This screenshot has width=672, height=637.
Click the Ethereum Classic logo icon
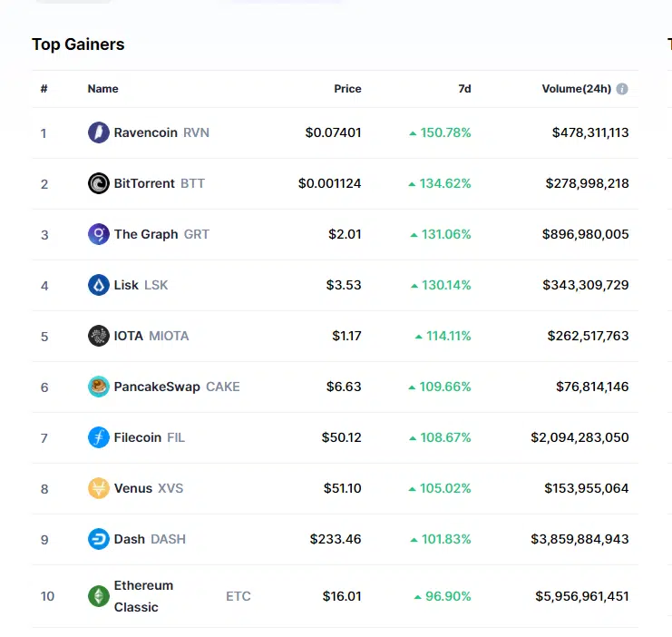98,596
